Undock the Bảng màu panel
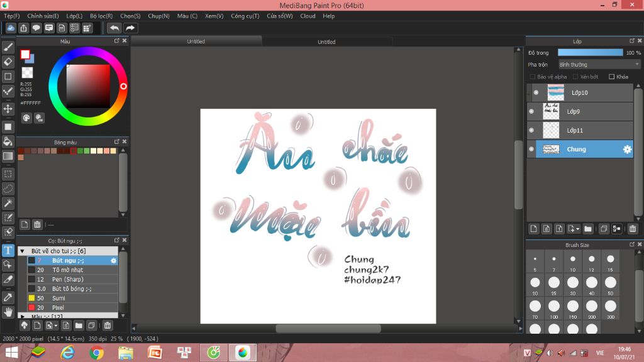The height and width of the screenshot is (362, 644). pos(116,141)
